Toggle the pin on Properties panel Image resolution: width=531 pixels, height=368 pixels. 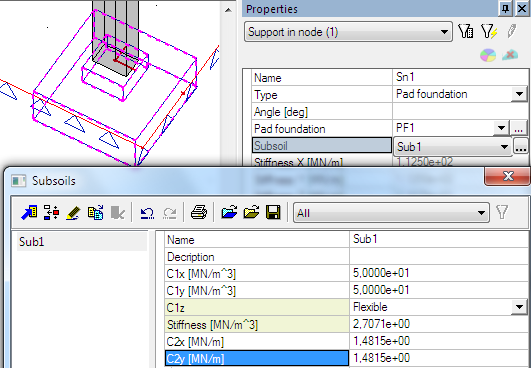(505, 9)
